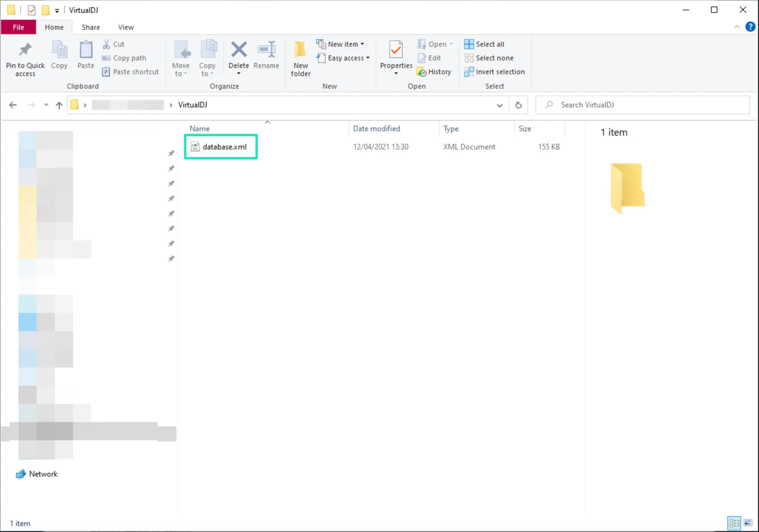Click the Select all icon

click(x=469, y=44)
